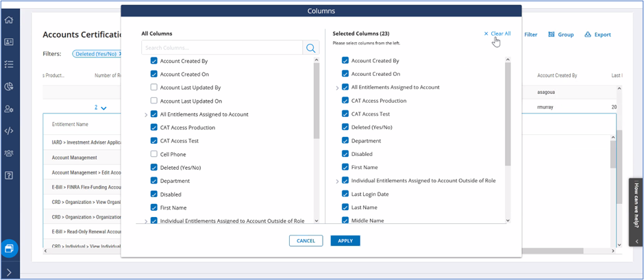Click the code brackets sidebar icon
644x280 pixels.
9,131
